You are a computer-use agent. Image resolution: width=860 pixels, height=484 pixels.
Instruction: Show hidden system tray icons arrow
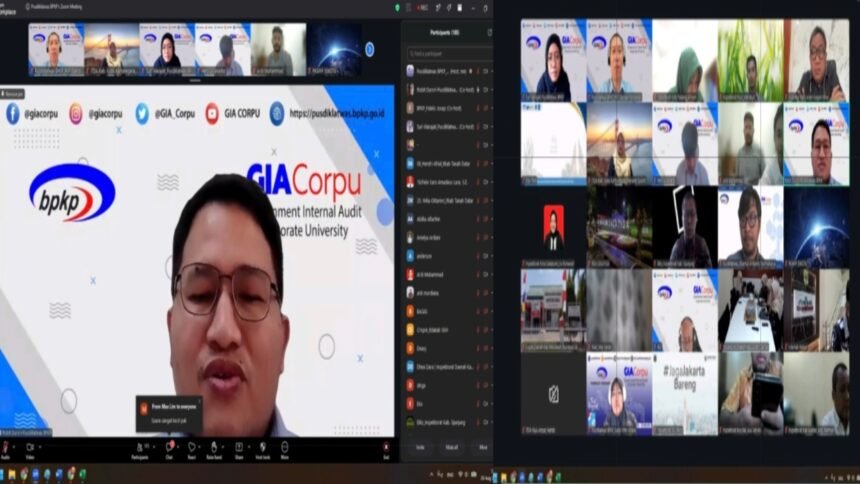tap(432, 475)
